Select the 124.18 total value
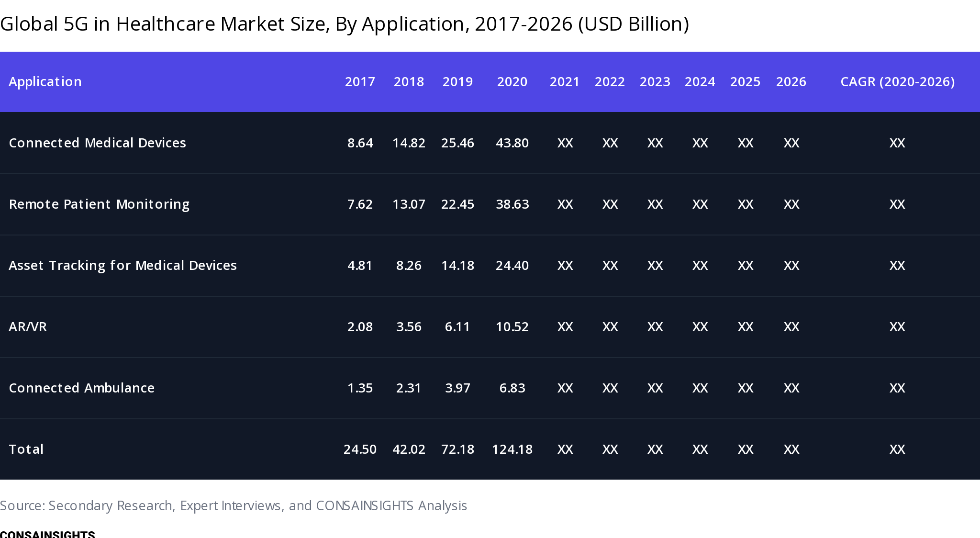The width and height of the screenshot is (980, 538). click(512, 449)
